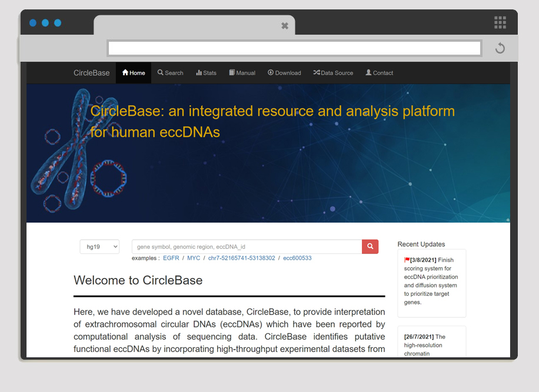Viewport: 539px width, 392px height.
Task: Click the browser reload icon
Action: click(500, 48)
